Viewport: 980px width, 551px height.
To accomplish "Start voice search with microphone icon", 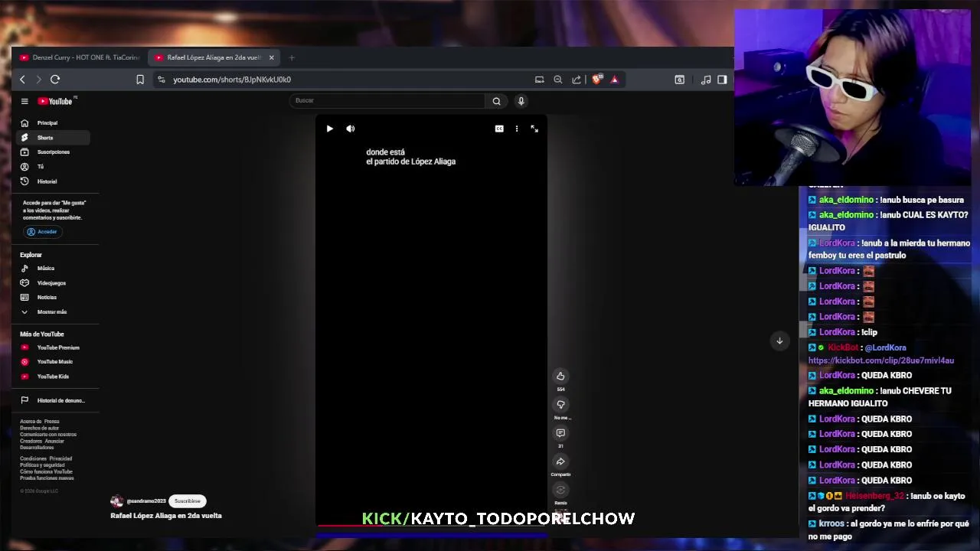I will (x=521, y=101).
